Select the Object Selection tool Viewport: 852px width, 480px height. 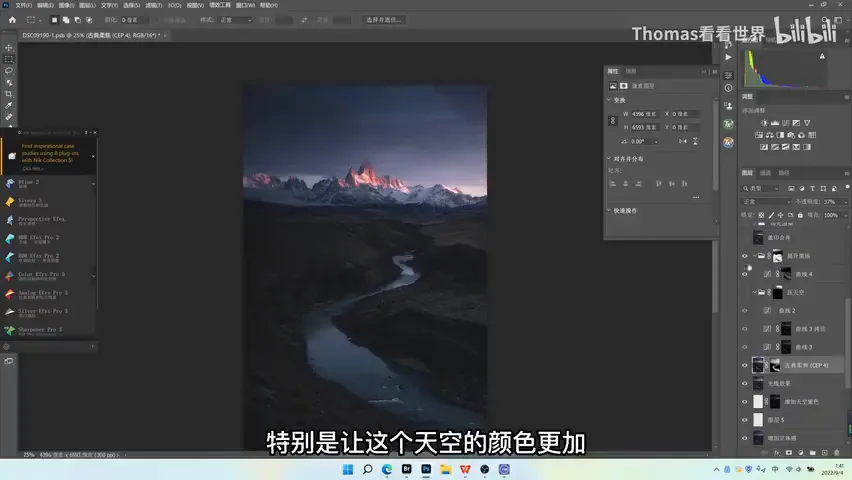tap(9, 82)
